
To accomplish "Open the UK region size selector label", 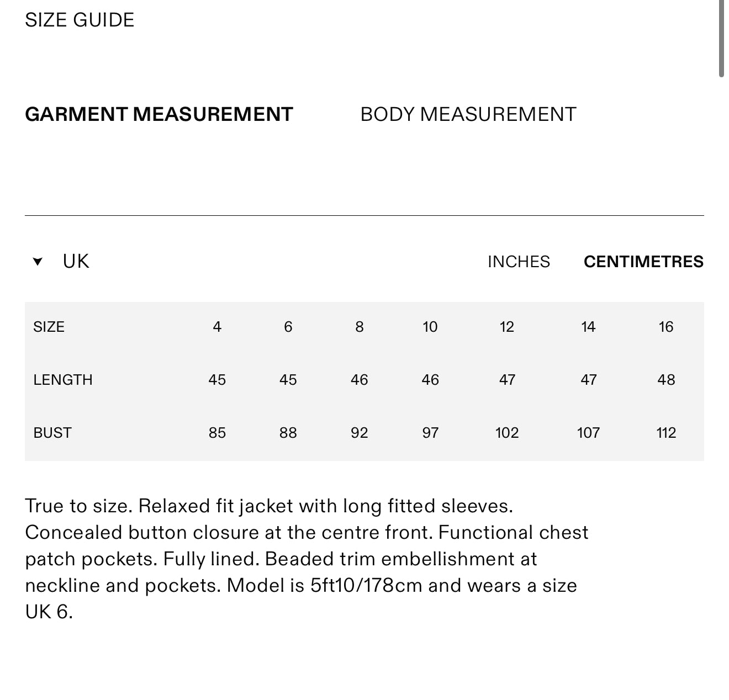I will pos(76,261).
